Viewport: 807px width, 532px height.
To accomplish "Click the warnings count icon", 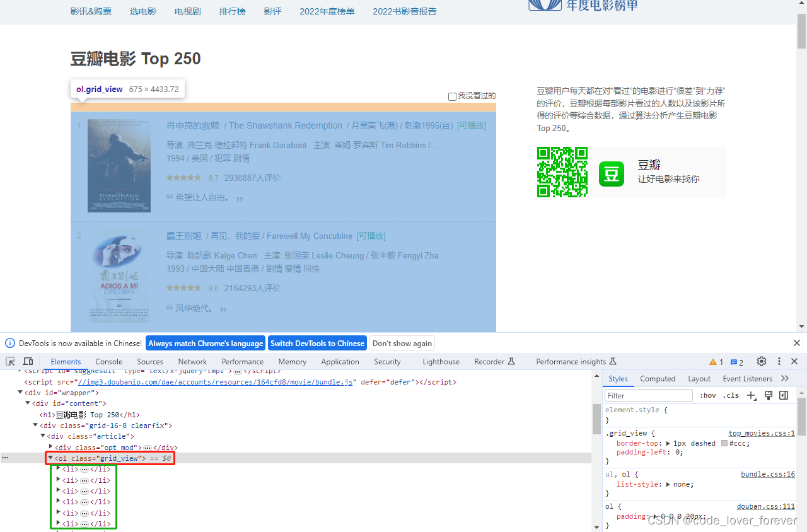I will pos(716,362).
